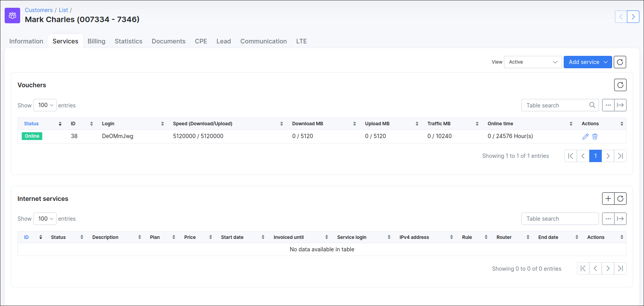Open the Customers breadcrumb link
The height and width of the screenshot is (306, 644).
[39, 10]
